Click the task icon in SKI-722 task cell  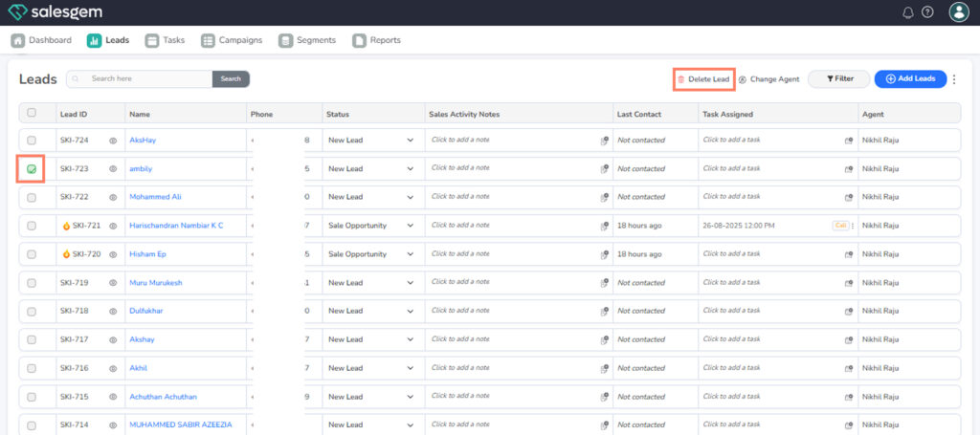[x=848, y=197]
